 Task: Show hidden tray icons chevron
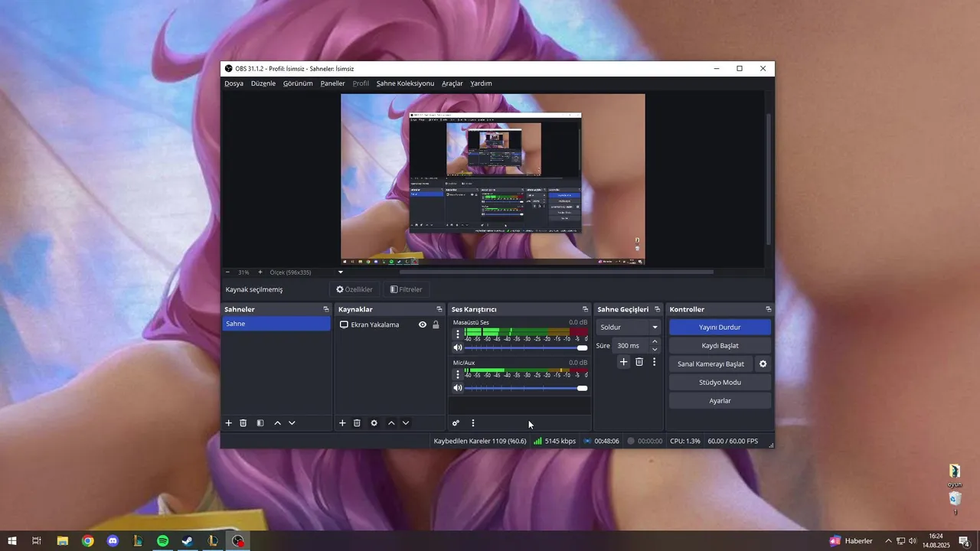point(888,541)
